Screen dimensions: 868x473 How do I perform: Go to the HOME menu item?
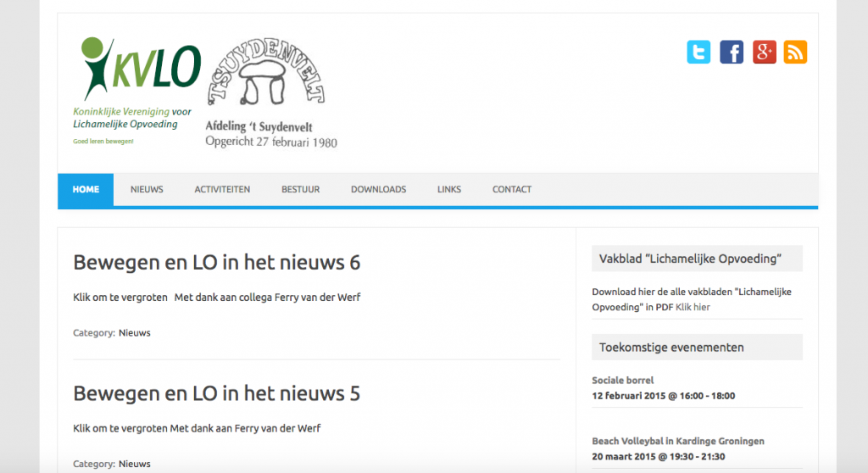[86, 189]
